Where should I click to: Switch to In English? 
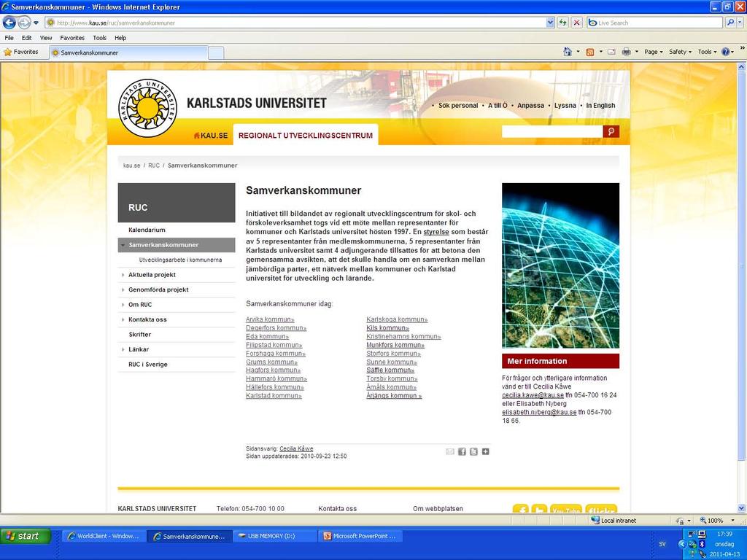[x=600, y=106]
